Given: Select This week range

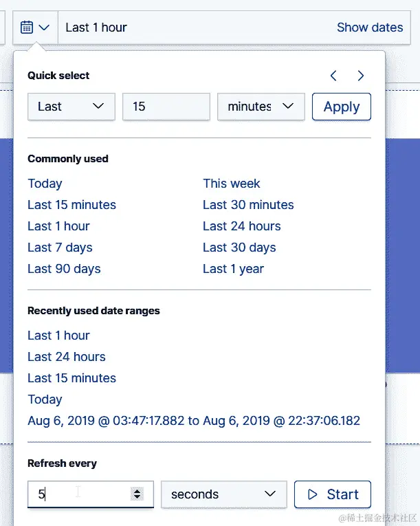Looking at the screenshot, I should point(232,184).
